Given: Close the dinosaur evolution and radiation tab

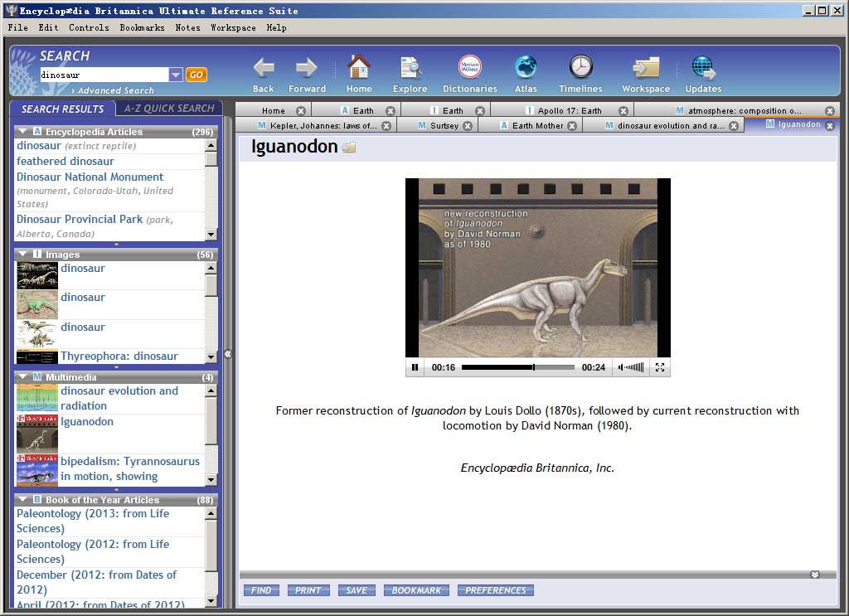Looking at the screenshot, I should click(733, 126).
